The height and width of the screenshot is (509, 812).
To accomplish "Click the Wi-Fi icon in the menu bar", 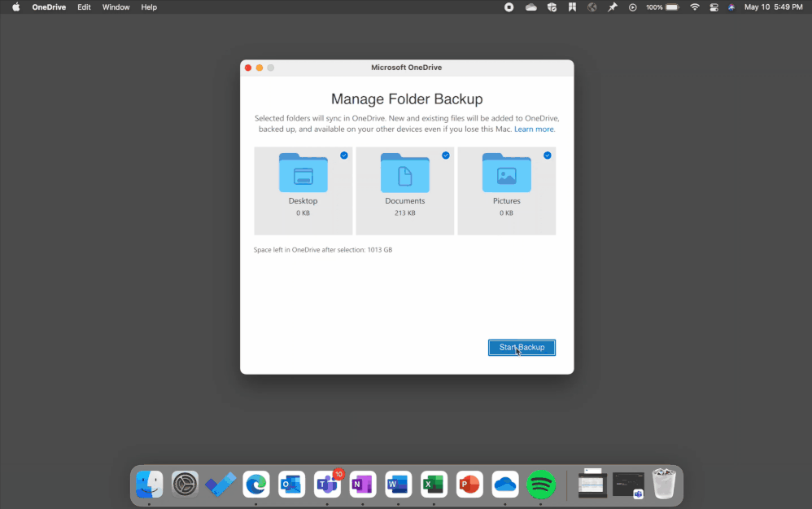I will point(694,7).
